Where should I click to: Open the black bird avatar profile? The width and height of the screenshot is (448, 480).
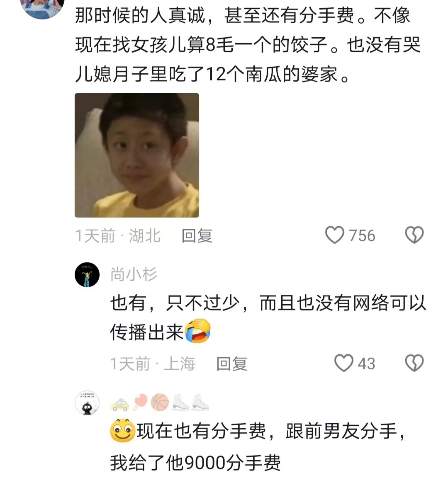pos(87,403)
